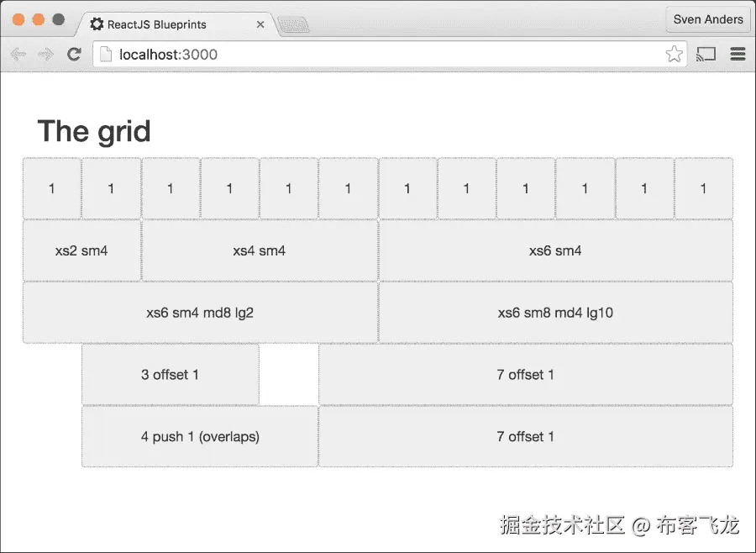Viewport: 756px width, 553px height.
Task: Click the page icon in the address bar
Action: 106,53
